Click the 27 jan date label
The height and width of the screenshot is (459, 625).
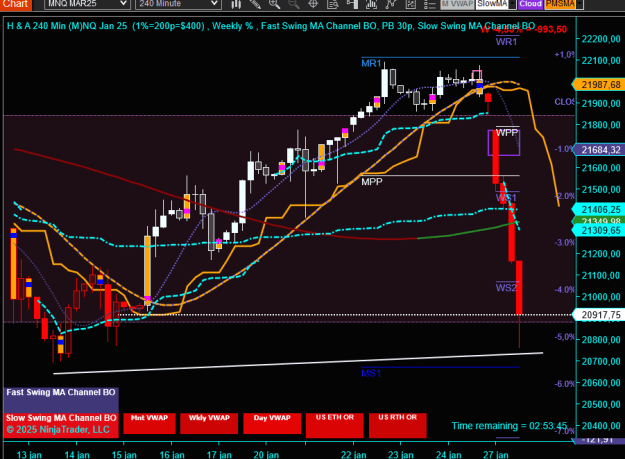coord(496,455)
